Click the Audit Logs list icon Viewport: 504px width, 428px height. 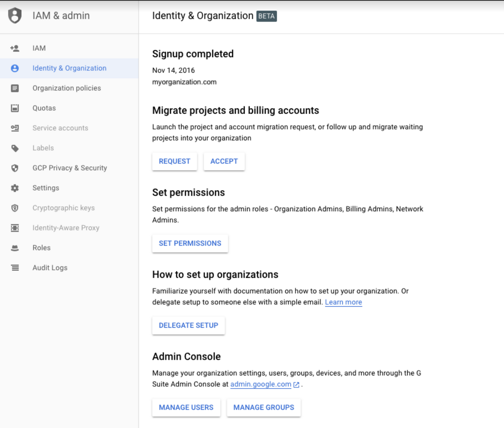[x=15, y=268]
